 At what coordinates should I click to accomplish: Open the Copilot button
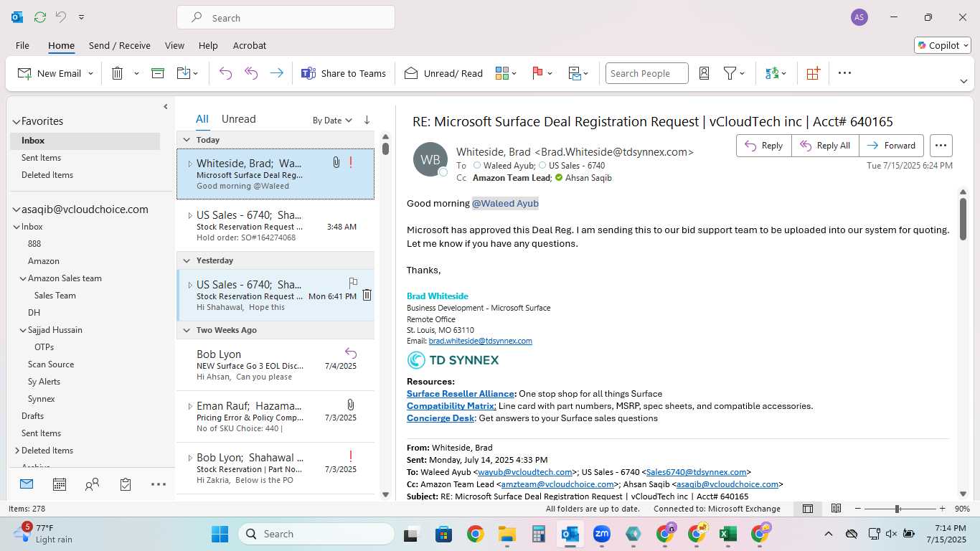tap(943, 45)
